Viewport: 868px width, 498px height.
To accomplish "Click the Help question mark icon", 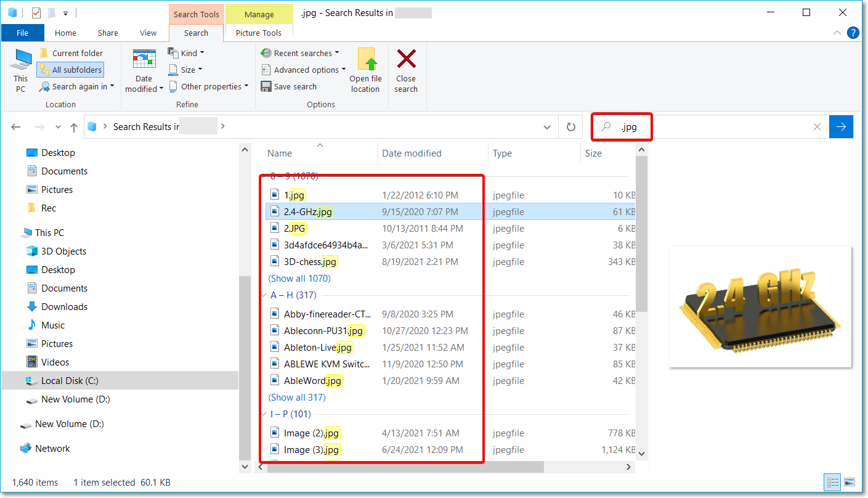I will click(853, 33).
